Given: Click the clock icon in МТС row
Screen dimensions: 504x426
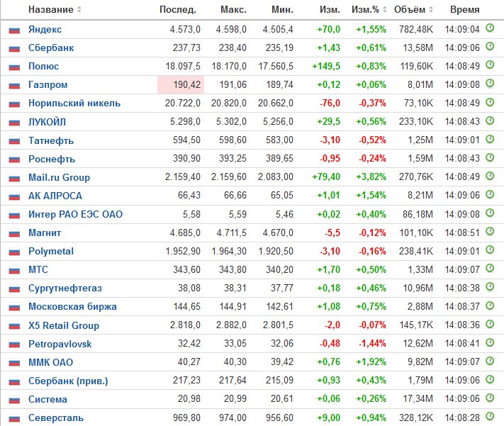Looking at the screenshot, I should (490, 268).
